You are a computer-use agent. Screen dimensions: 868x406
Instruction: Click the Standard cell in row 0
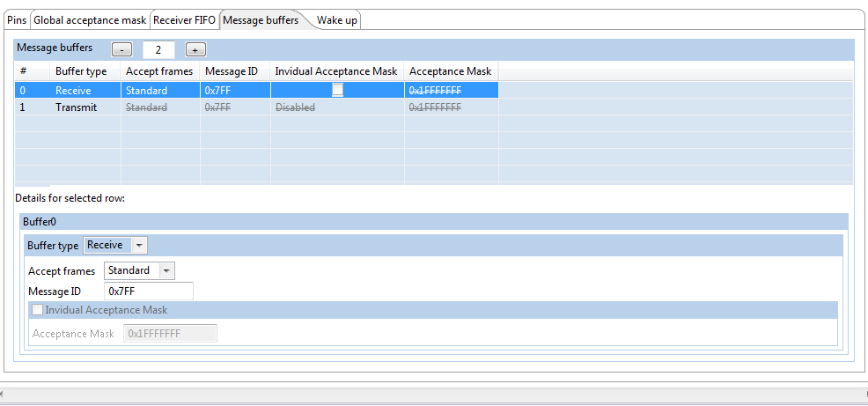click(x=160, y=91)
